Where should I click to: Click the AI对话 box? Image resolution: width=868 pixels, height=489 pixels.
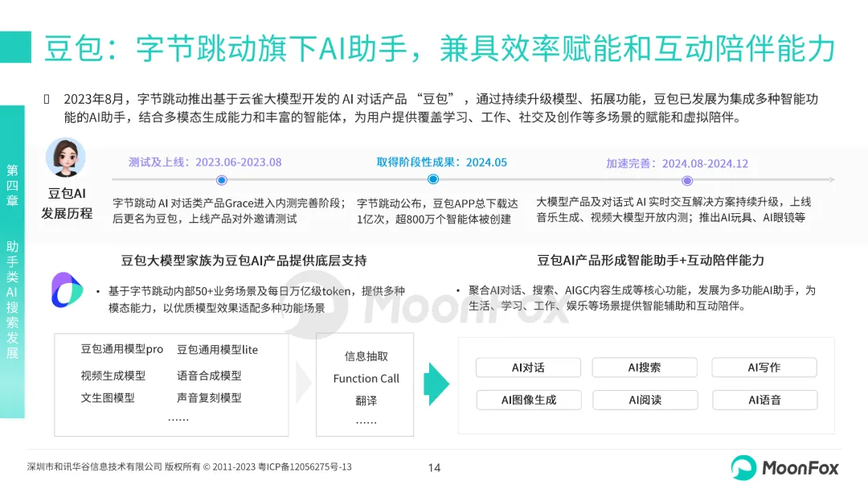(x=528, y=368)
